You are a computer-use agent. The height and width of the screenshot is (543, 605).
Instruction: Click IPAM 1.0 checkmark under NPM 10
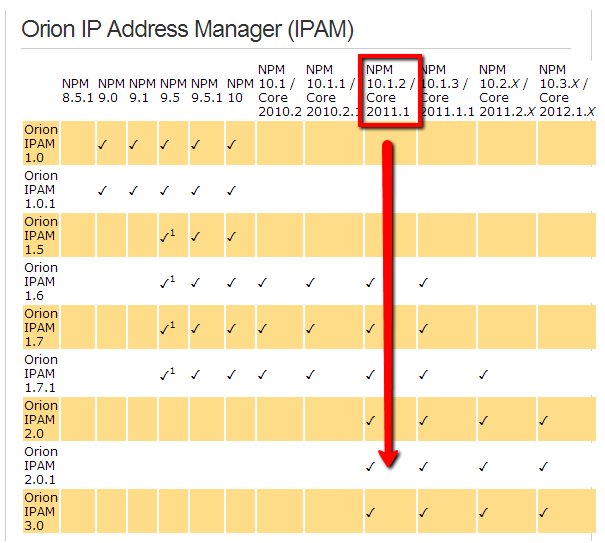click(x=232, y=145)
